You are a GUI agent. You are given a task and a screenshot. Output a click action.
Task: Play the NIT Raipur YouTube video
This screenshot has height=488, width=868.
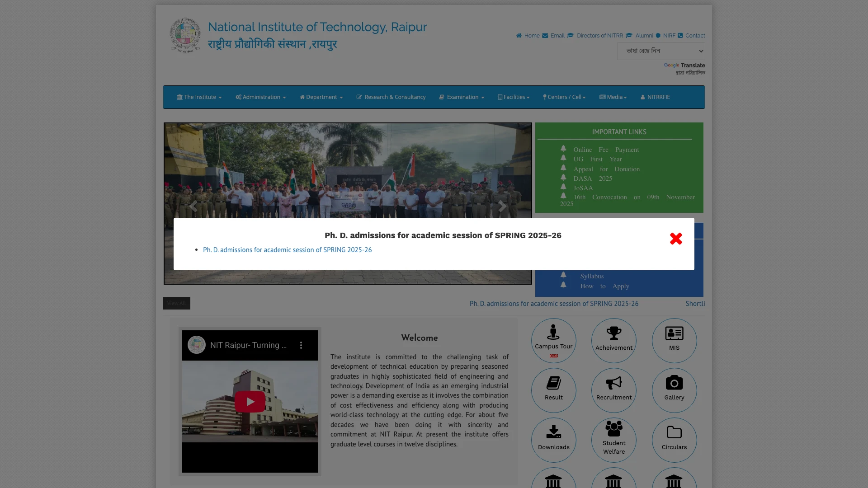(250, 401)
